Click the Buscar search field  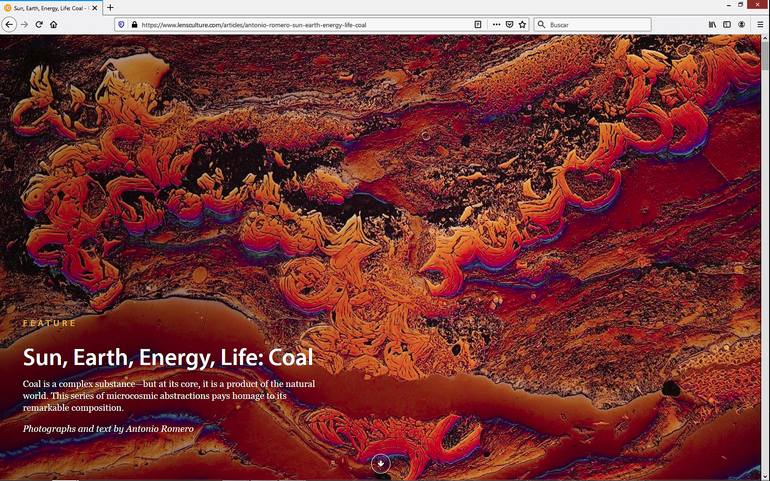(593, 25)
